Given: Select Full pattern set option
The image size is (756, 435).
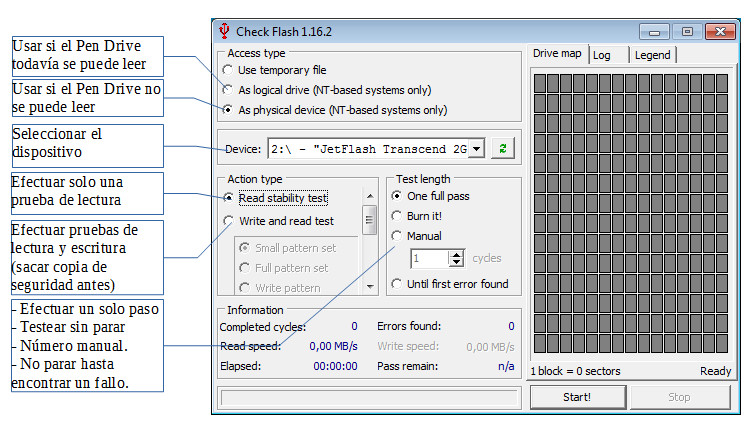Looking at the screenshot, I should tap(244, 268).
